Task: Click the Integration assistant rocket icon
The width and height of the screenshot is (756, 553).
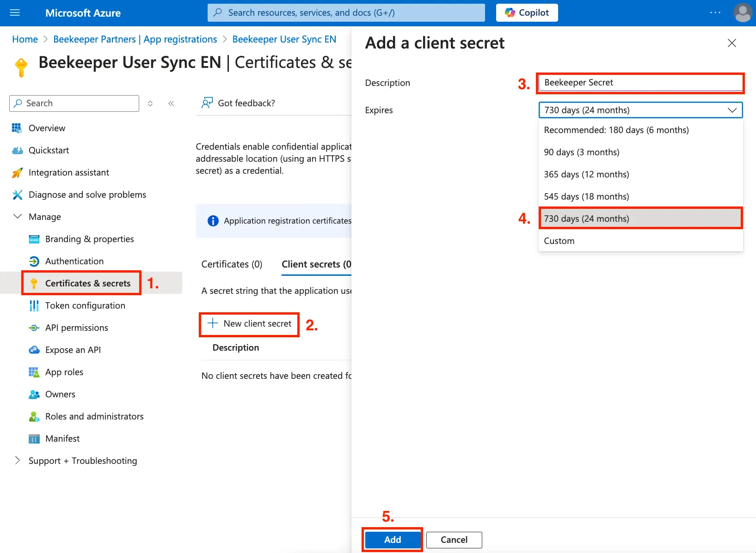Action: pos(17,173)
